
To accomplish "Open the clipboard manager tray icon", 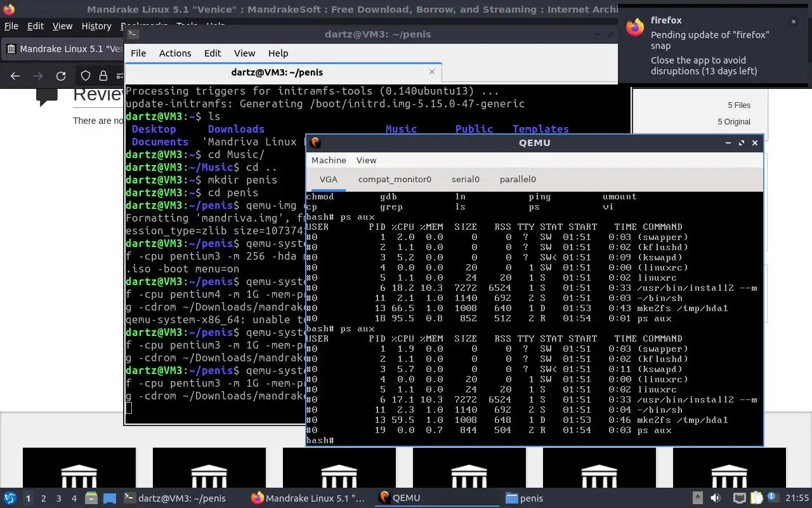I will pyautogui.click(x=757, y=498).
